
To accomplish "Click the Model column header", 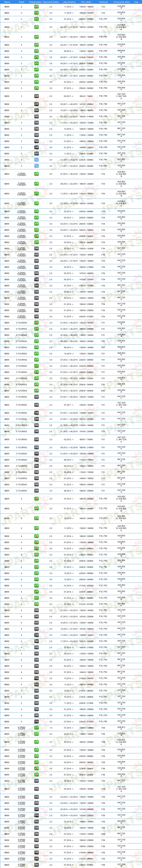I will tap(22, 2).
